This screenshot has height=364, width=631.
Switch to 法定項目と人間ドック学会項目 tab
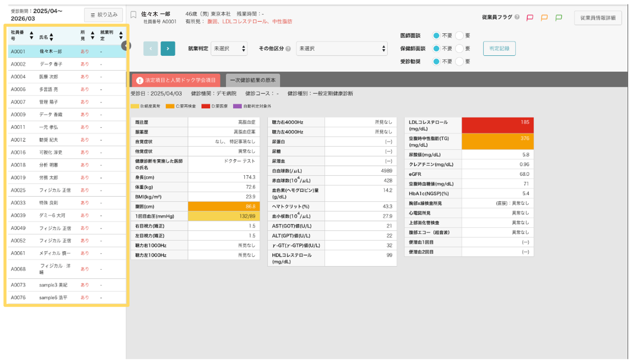176,80
